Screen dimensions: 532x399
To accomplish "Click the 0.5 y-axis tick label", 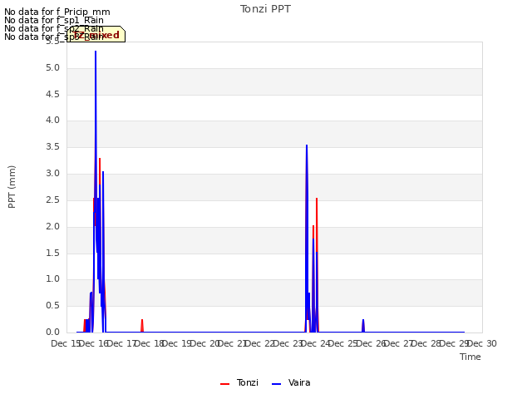I will (x=52, y=306).
